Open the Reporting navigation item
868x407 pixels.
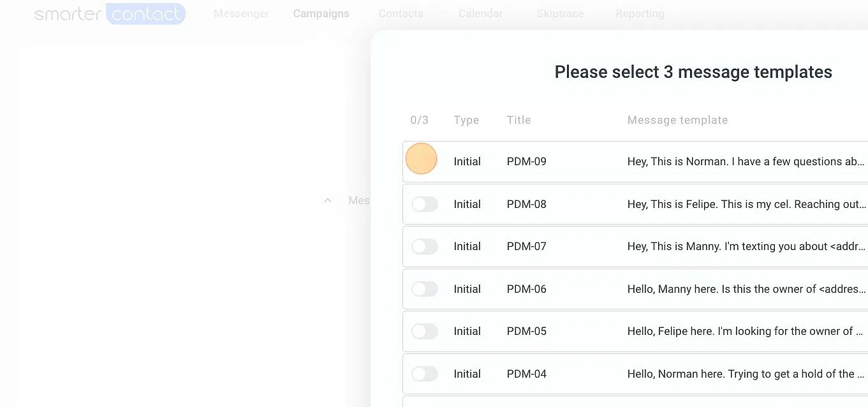(640, 13)
